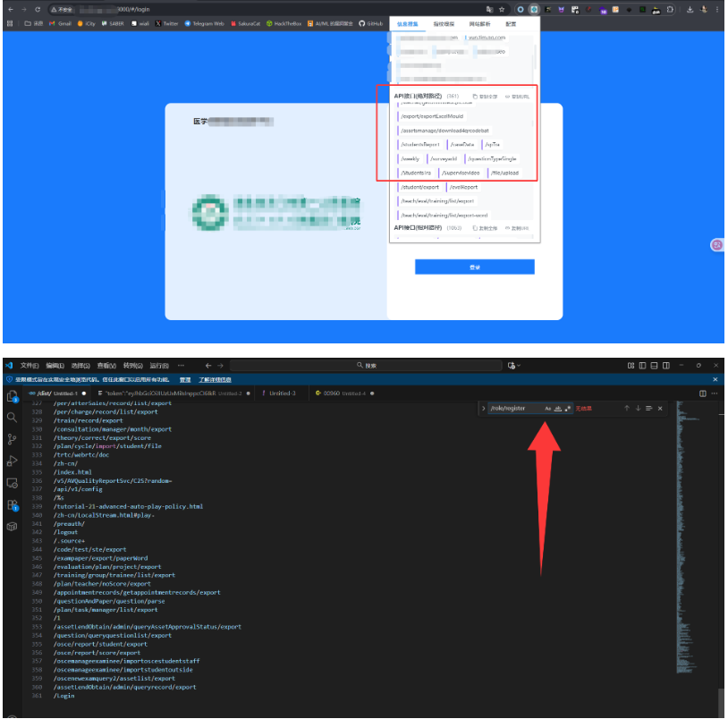Copy URLs for absolute path APIs in popup
Screen dimensions: 728x719
517,97
